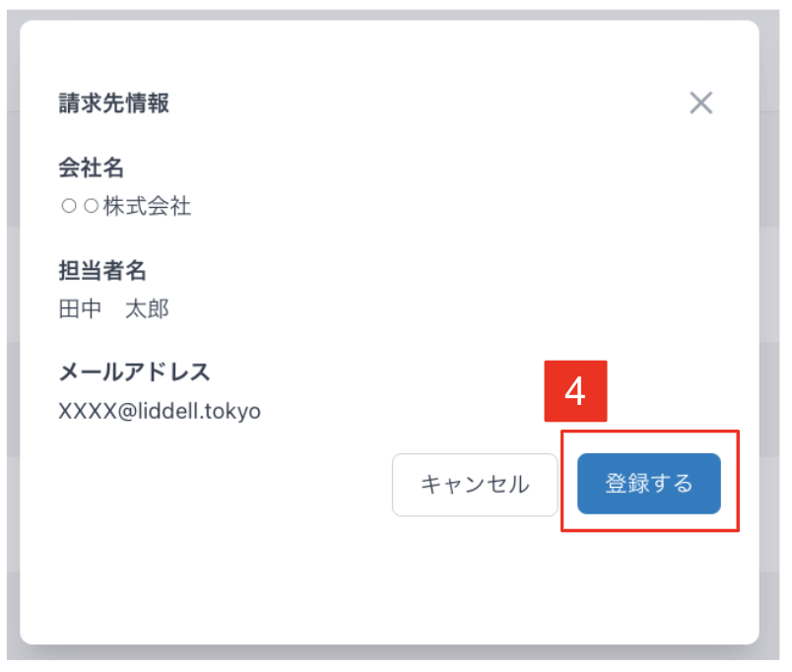Click the red outline border around 登録する

pyautogui.click(x=650, y=432)
